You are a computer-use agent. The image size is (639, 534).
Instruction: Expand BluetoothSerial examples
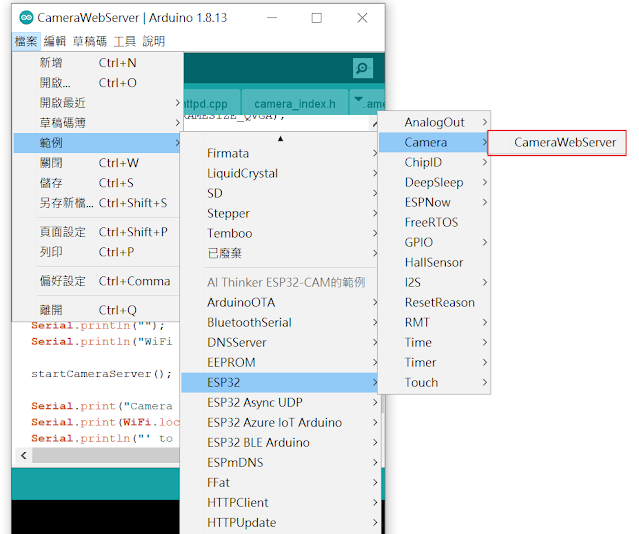(x=280, y=322)
